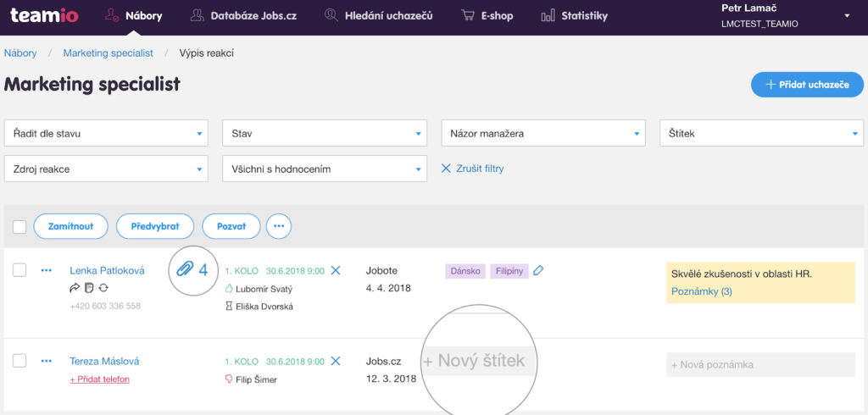Click the forward arrow icon under Lenka Patloková
The height and width of the screenshot is (415, 868).
pos(75,288)
